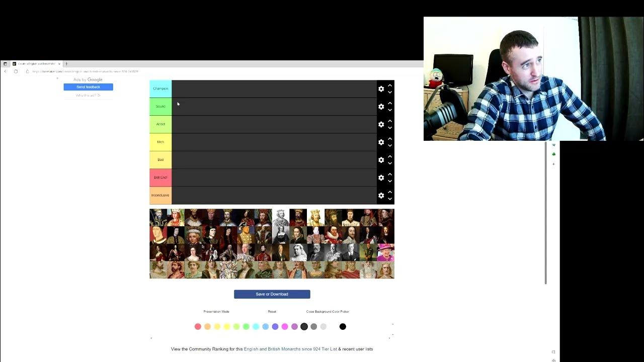Open settings gear for Inconclusive tier
The height and width of the screenshot is (362, 644).
coord(381,196)
